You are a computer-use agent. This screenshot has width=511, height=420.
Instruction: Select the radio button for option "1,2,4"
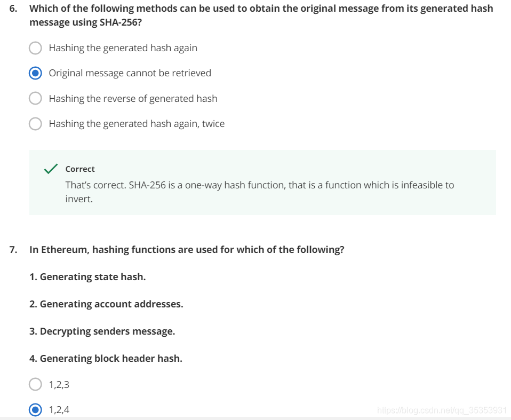coord(36,410)
